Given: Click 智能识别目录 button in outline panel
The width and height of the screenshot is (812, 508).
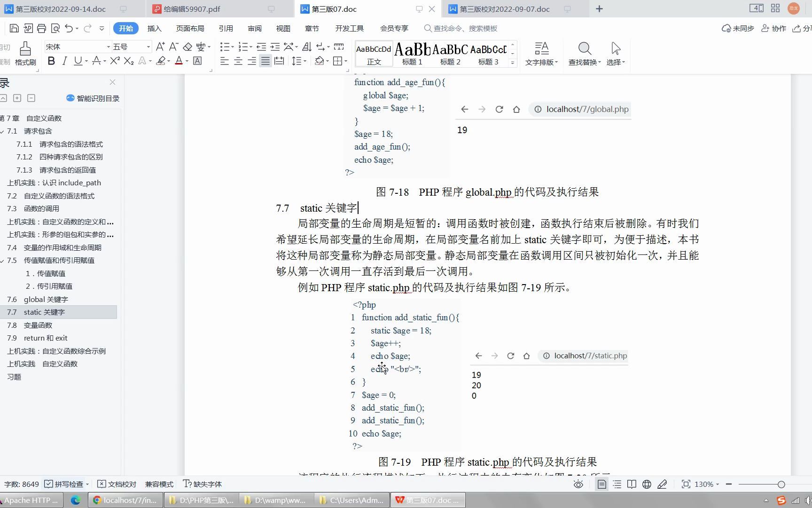Looking at the screenshot, I should coord(93,98).
